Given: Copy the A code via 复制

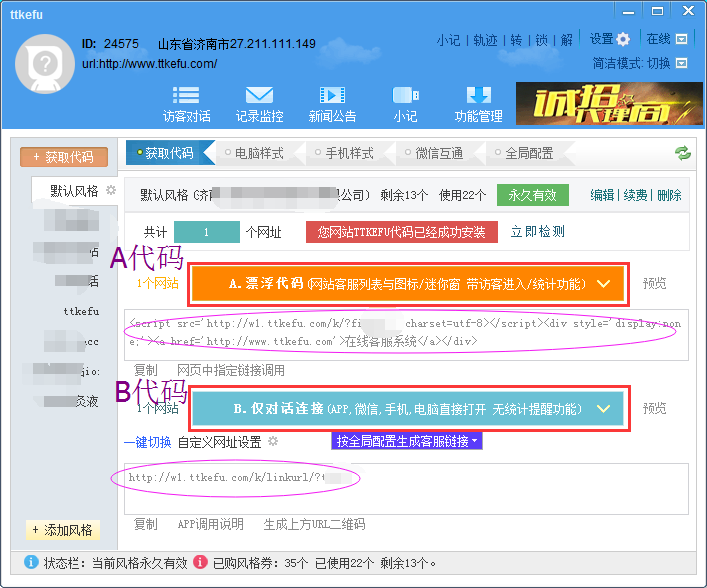Looking at the screenshot, I should coord(146,370).
